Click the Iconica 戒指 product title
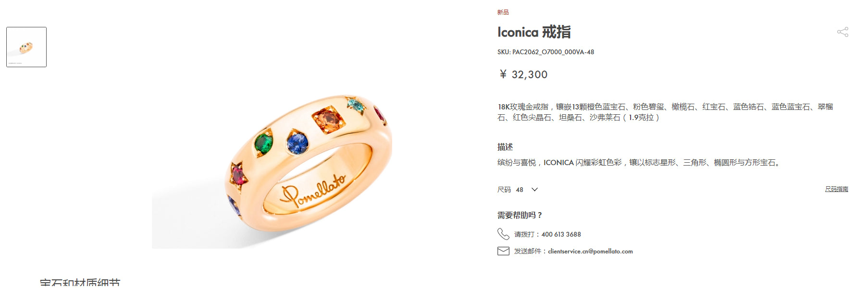 pos(534,32)
